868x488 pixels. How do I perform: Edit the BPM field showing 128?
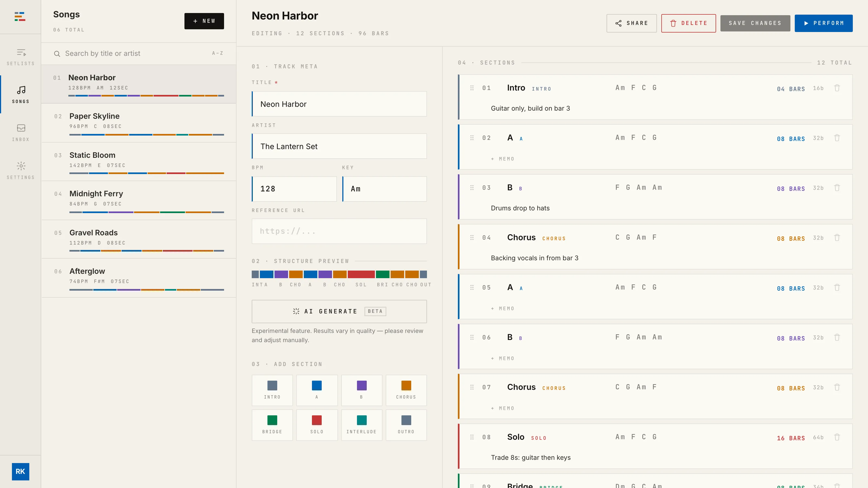[x=294, y=189]
